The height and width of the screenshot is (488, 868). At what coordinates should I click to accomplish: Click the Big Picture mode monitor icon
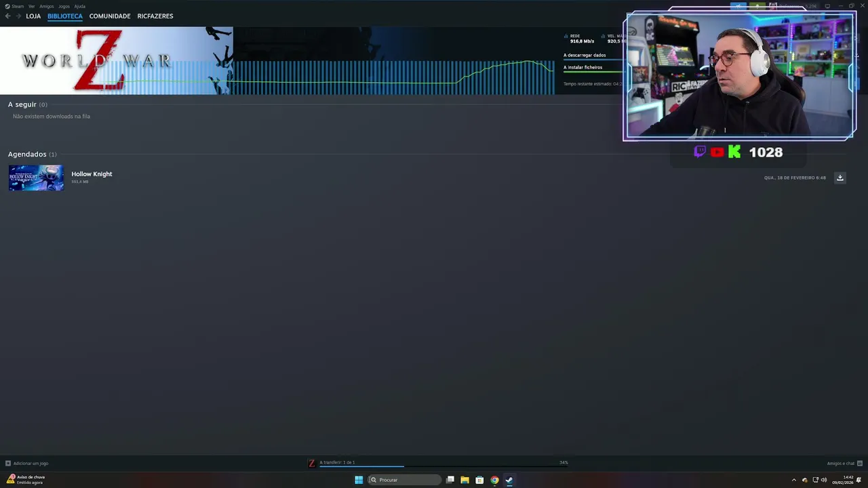(827, 6)
